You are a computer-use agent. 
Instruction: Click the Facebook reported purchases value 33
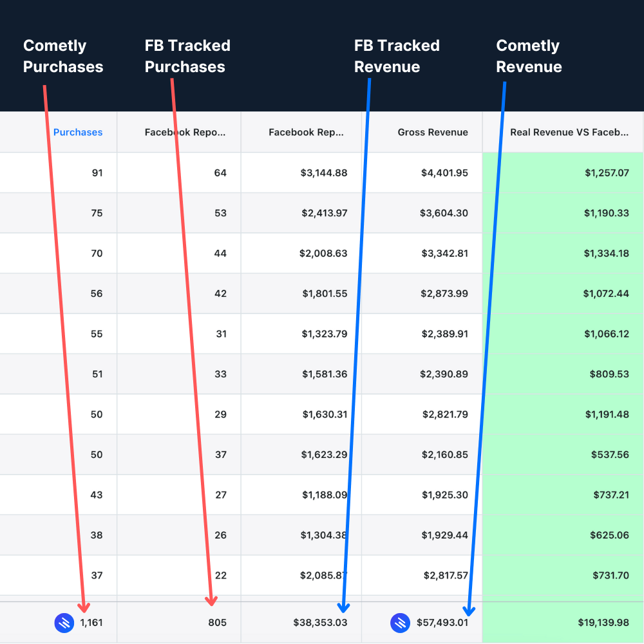[x=220, y=374]
